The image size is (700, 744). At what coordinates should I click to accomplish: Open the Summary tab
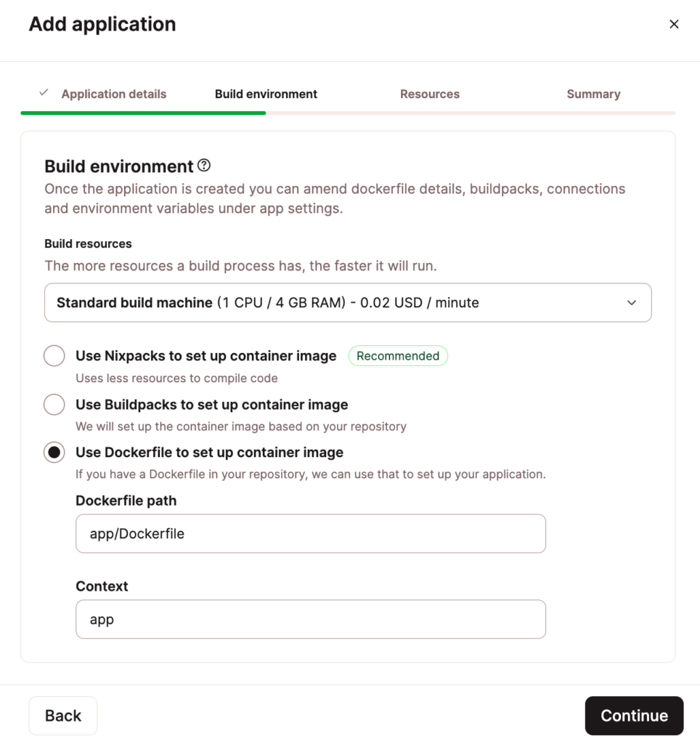point(593,94)
